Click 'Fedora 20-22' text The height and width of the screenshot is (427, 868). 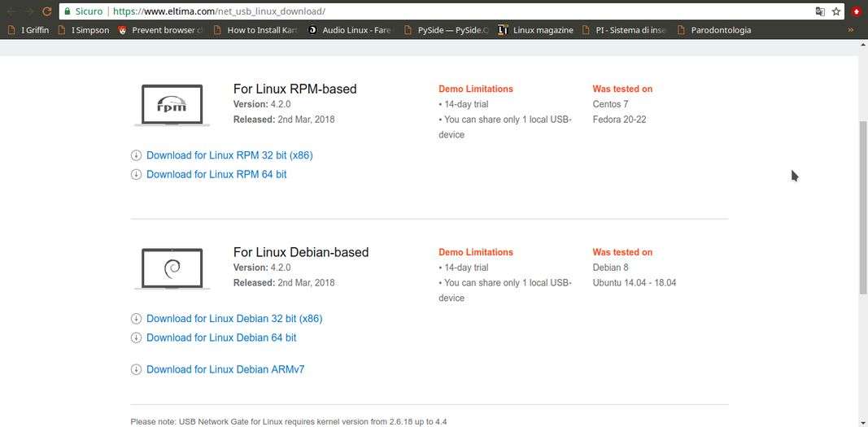coord(619,120)
